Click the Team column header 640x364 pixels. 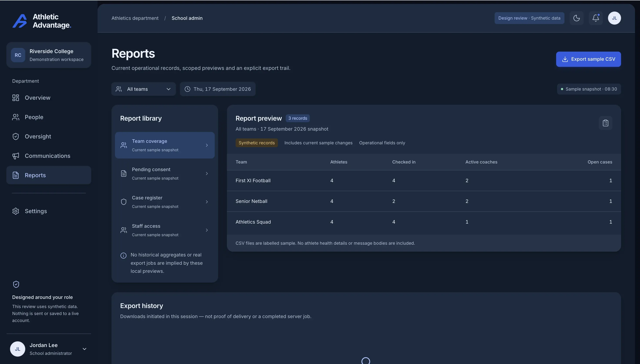241,162
